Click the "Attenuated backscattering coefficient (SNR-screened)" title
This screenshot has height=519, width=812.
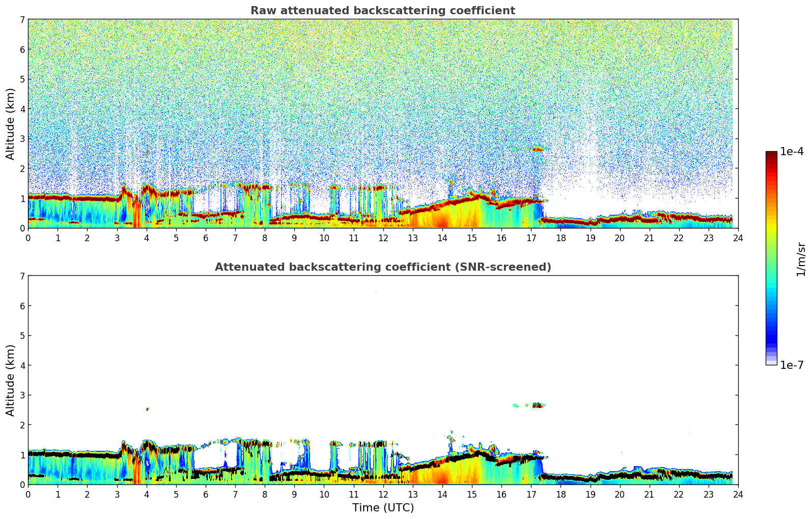[382, 267]
